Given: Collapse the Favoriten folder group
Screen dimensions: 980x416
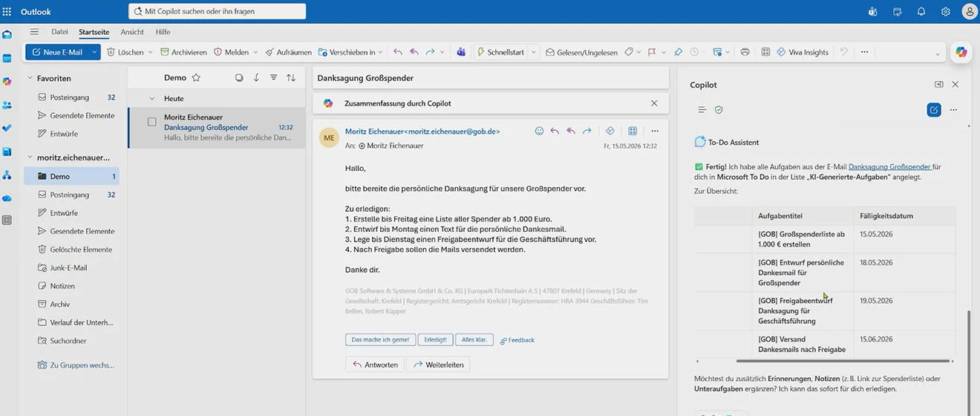Looking at the screenshot, I should point(30,78).
